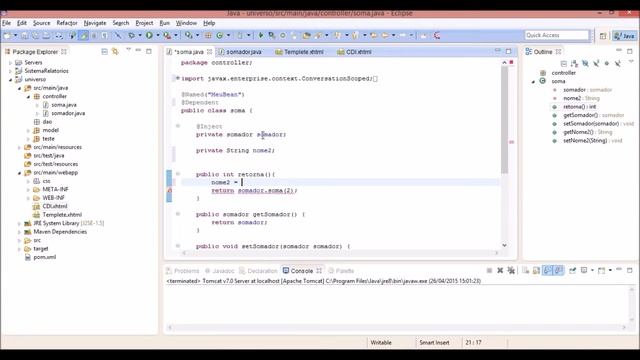This screenshot has height=360, width=640.
Task: Expand the Servers project node
Action: pyautogui.click(x=10, y=62)
